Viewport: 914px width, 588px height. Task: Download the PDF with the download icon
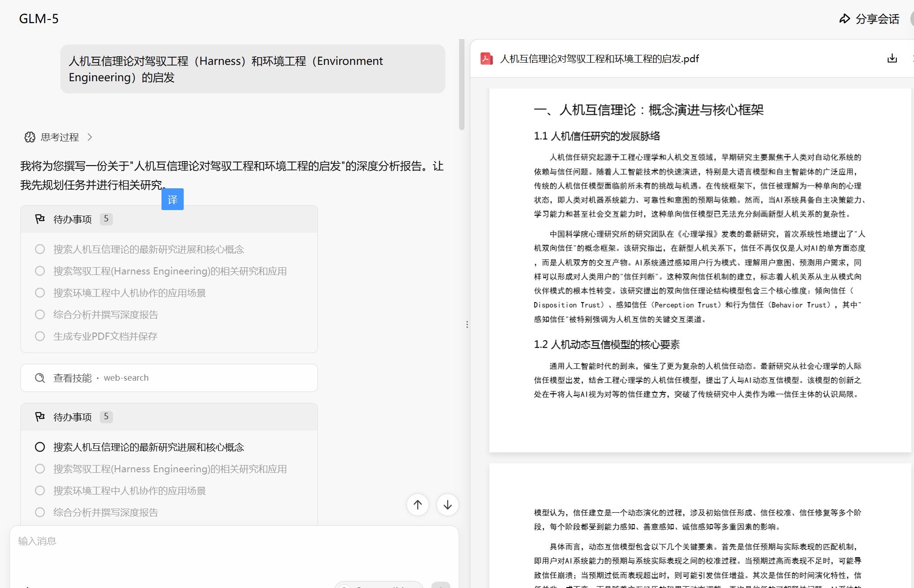(x=892, y=59)
